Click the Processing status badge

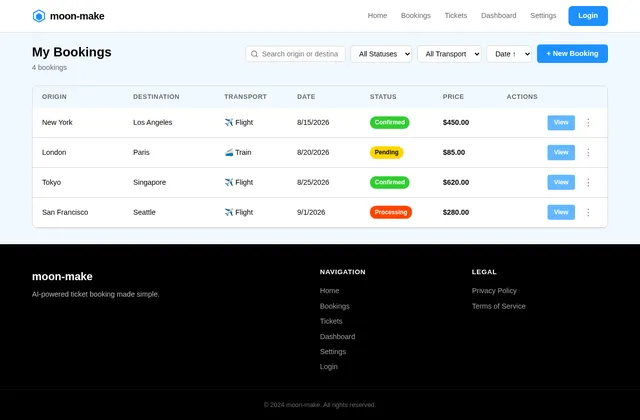(x=391, y=212)
